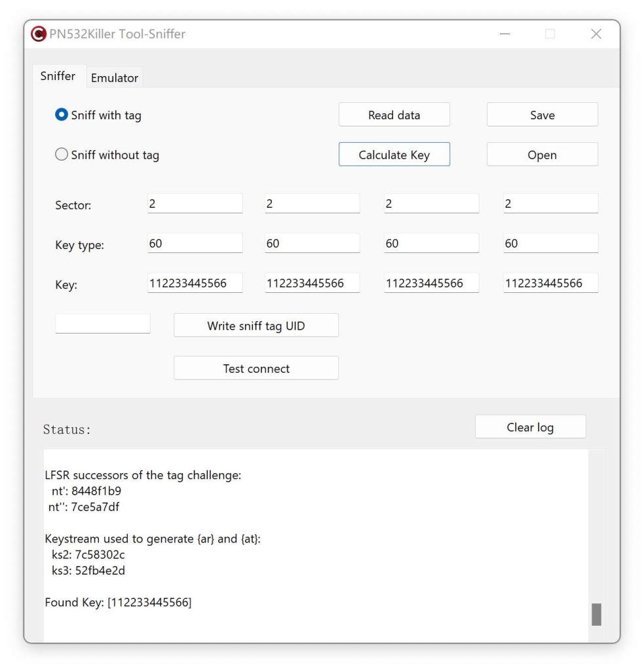The image size is (644, 671).
Task: Click the Keystream used log line
Action: [x=153, y=539]
